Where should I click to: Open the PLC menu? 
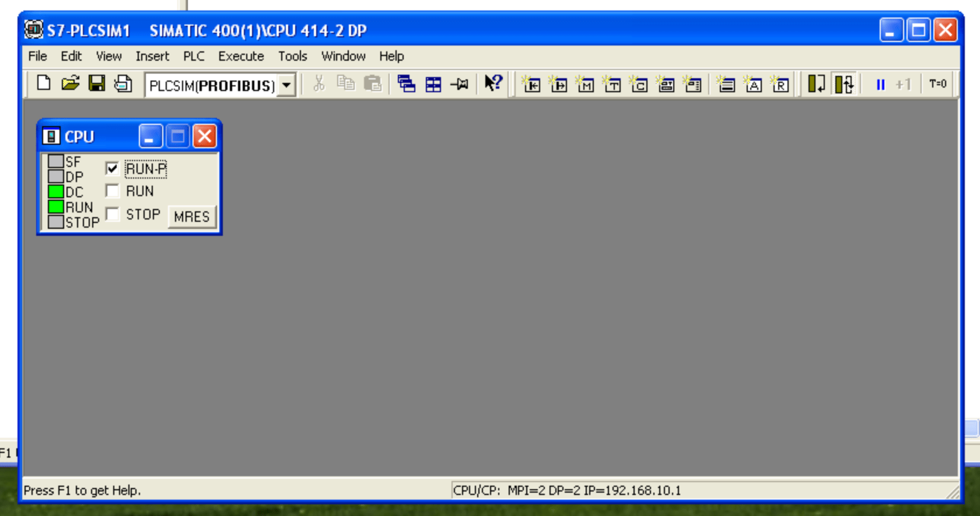194,56
